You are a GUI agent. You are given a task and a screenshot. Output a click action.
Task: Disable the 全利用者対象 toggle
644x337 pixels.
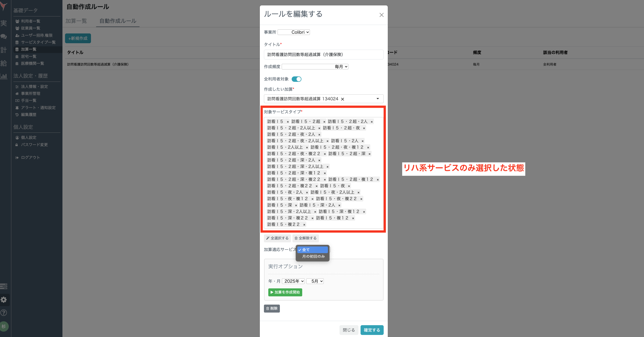click(297, 79)
